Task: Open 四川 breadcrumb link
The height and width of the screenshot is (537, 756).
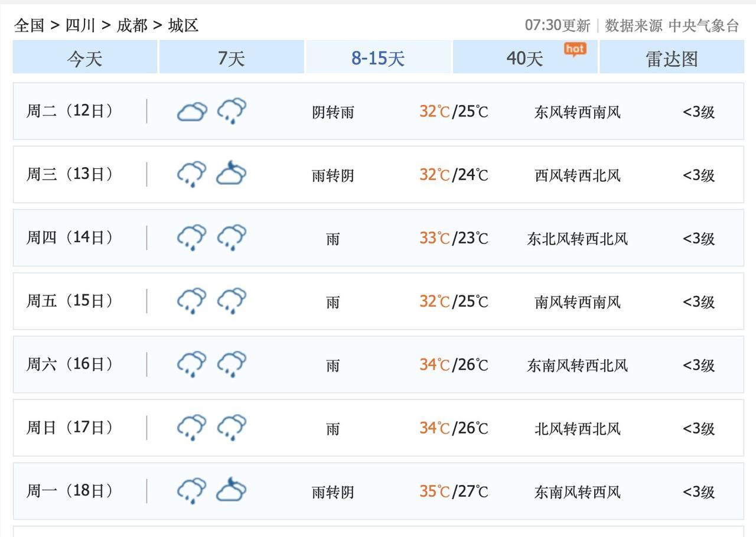Action: pyautogui.click(x=80, y=25)
